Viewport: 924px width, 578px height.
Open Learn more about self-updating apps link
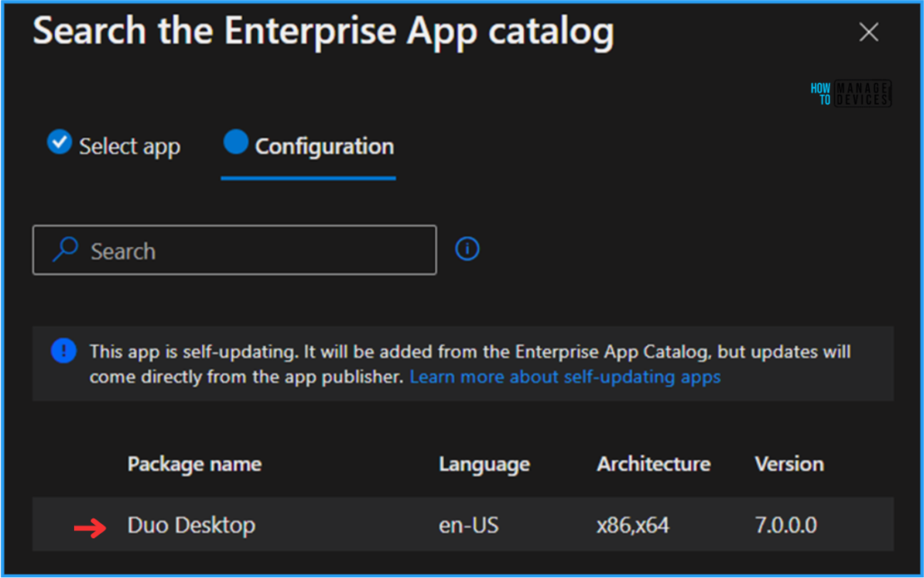pyautogui.click(x=565, y=377)
